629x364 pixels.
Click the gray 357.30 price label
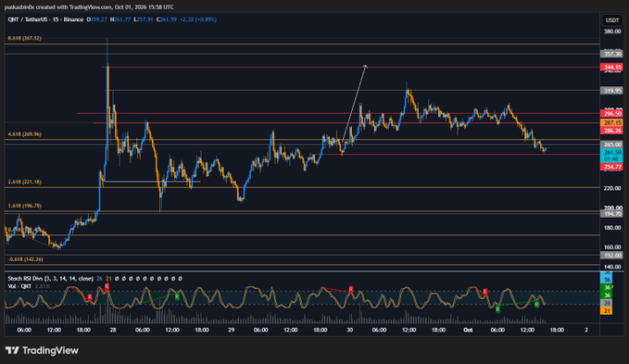click(x=611, y=54)
